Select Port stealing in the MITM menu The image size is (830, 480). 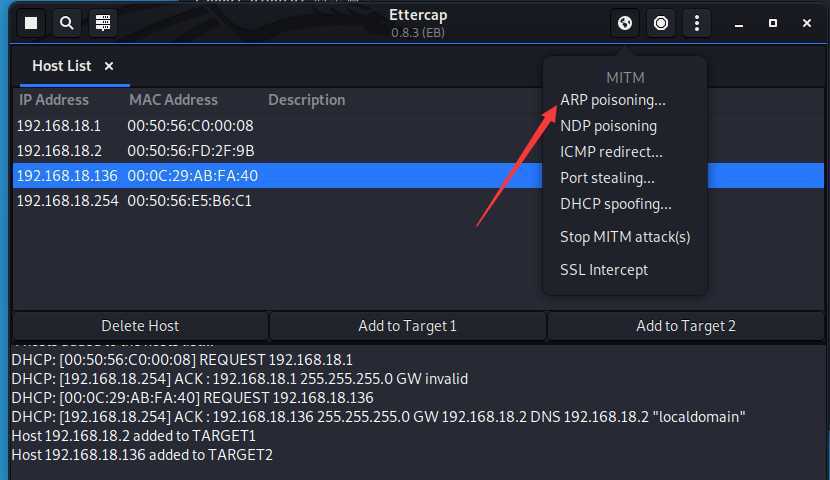point(607,178)
